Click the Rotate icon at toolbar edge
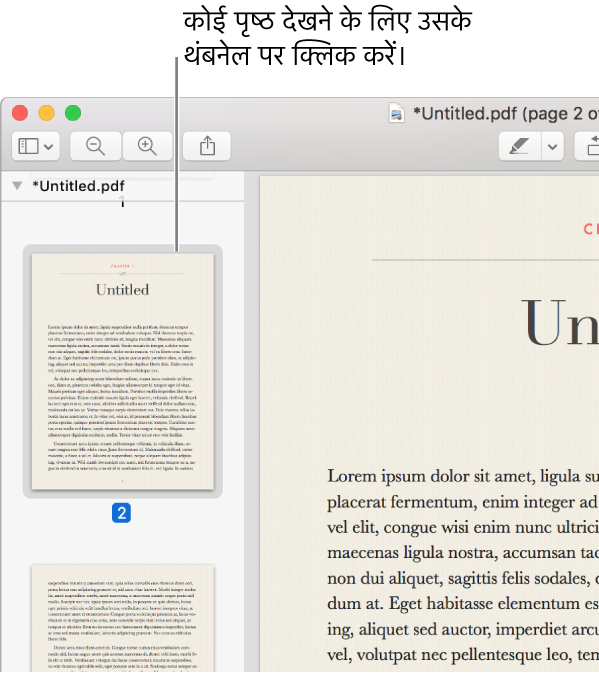 pos(588,146)
